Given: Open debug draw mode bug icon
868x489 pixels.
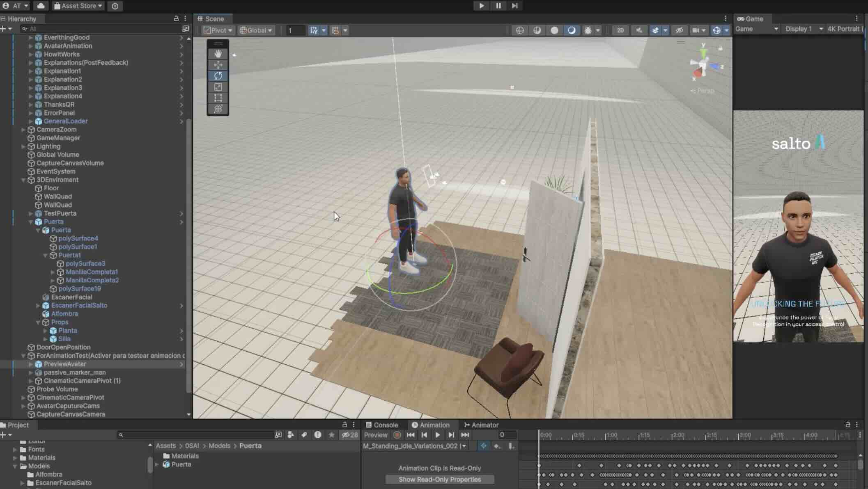Looking at the screenshot, I should (x=588, y=30).
